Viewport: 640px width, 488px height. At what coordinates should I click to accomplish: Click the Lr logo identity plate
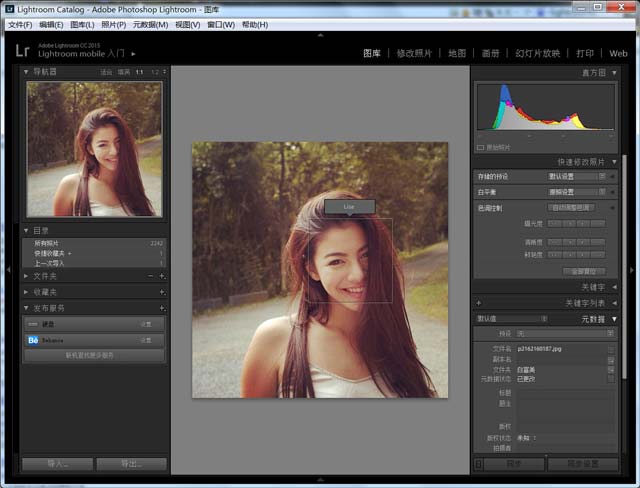coord(22,50)
